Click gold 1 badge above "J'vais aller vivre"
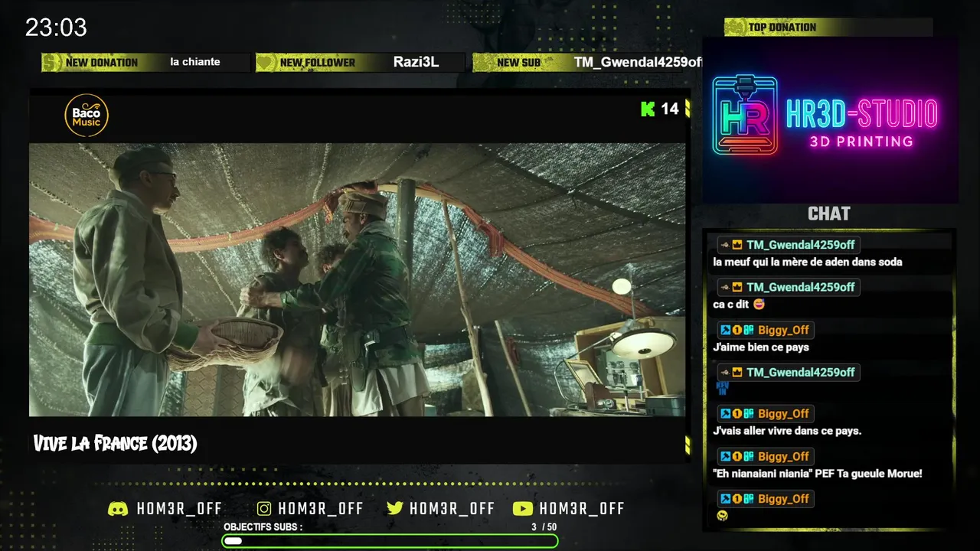 pyautogui.click(x=737, y=414)
